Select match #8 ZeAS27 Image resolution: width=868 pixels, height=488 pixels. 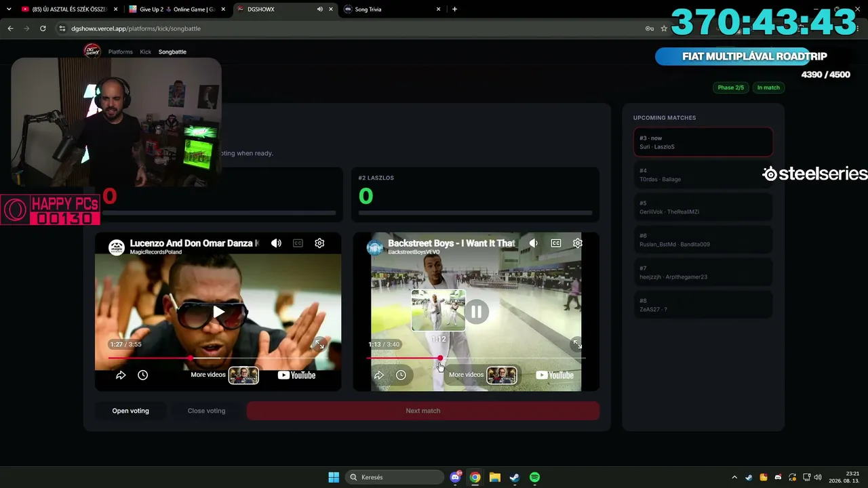click(x=703, y=305)
